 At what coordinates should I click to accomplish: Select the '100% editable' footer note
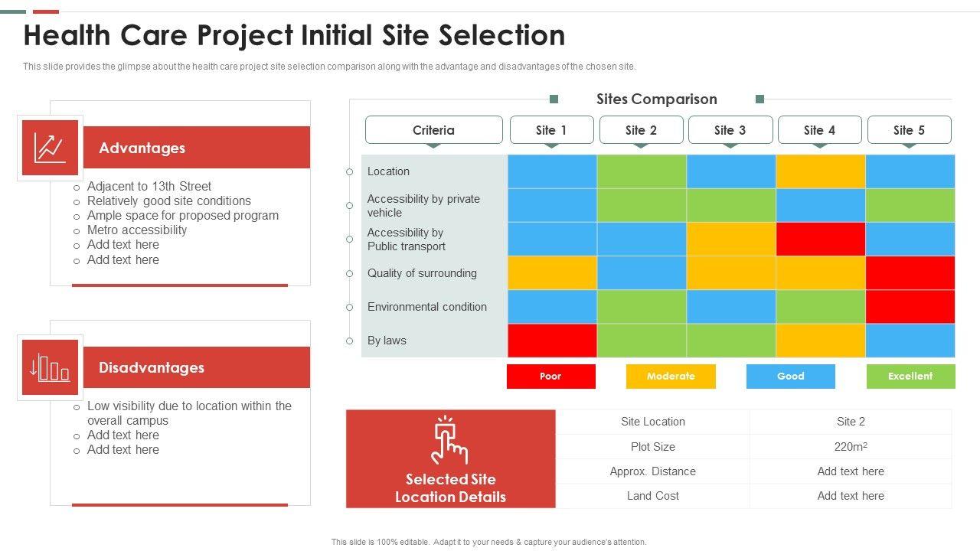pyautogui.click(x=489, y=542)
